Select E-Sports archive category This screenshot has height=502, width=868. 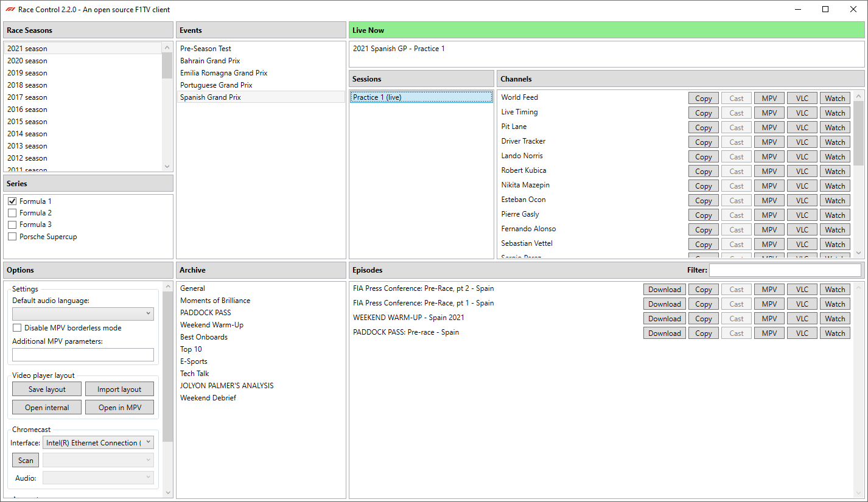(x=261, y=361)
